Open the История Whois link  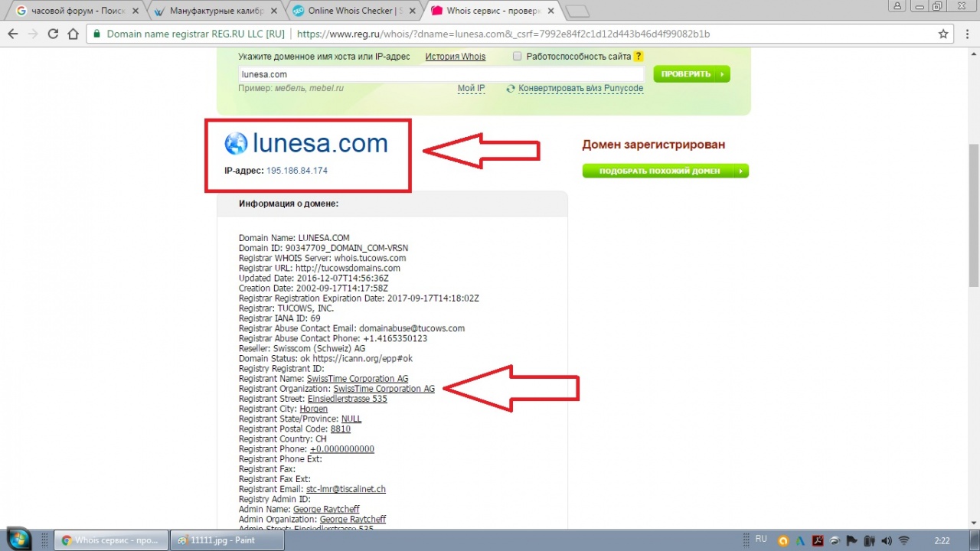pyautogui.click(x=455, y=57)
